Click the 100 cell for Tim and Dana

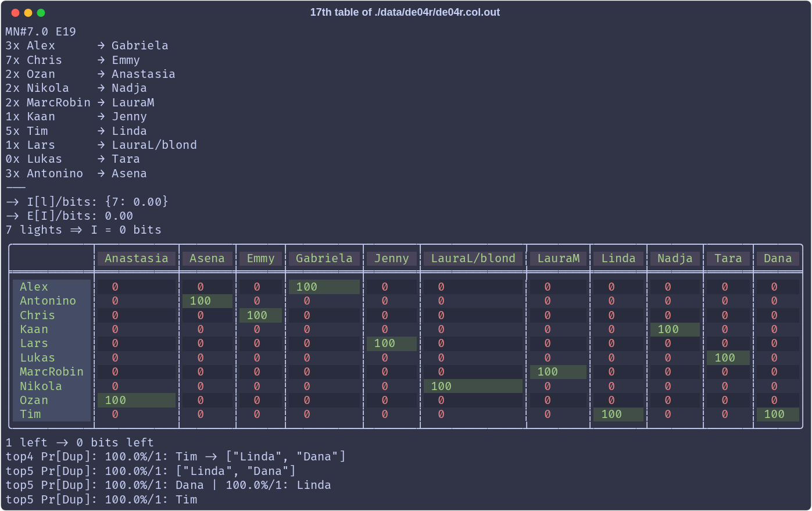tap(778, 414)
